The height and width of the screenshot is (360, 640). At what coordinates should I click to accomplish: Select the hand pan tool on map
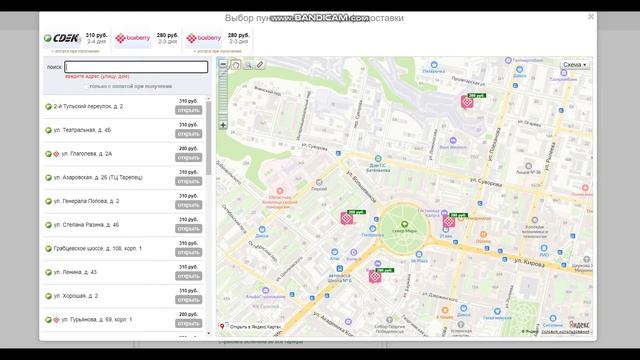point(236,64)
